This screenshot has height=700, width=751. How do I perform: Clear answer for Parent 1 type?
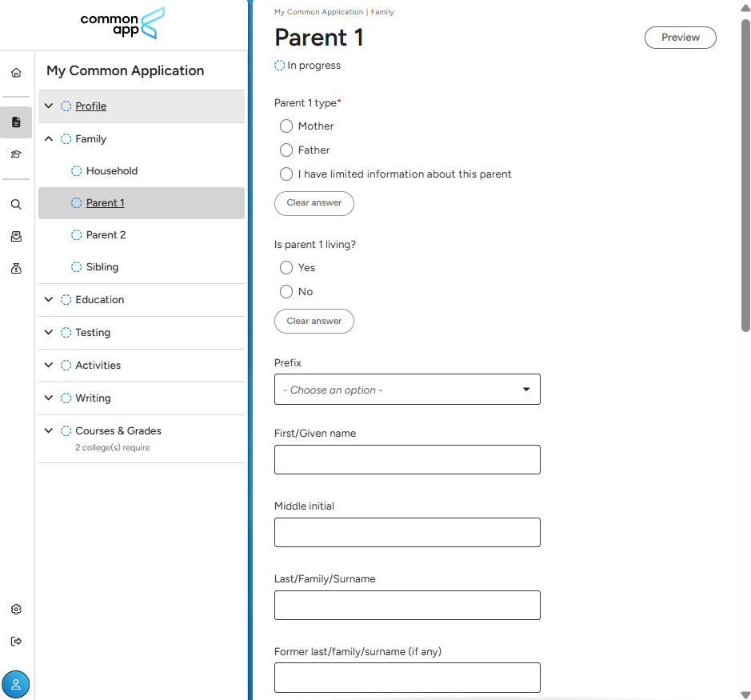coord(314,203)
